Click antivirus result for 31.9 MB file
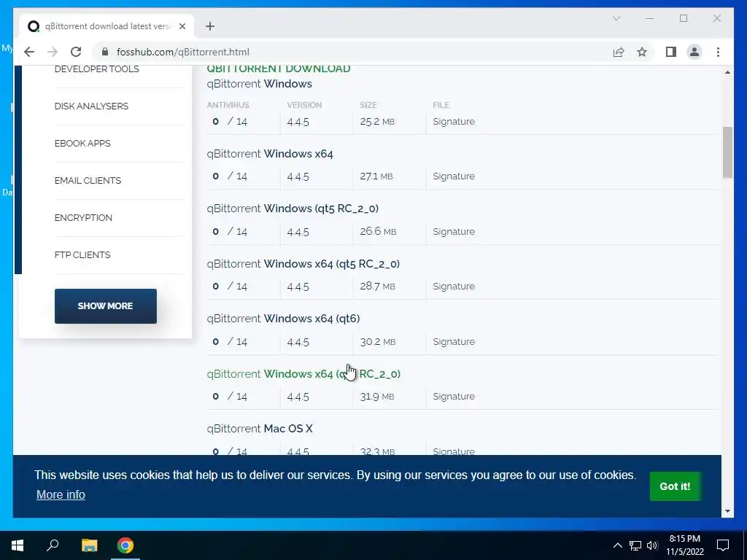The width and height of the screenshot is (747, 560). (x=230, y=396)
